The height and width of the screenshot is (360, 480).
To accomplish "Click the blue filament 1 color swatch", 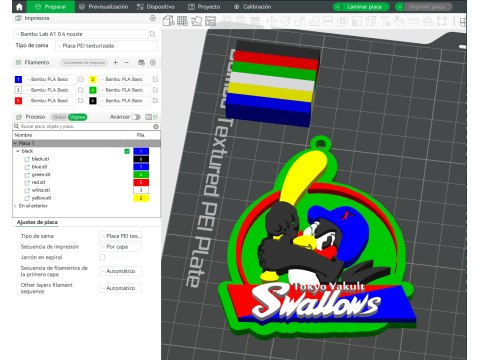I will point(18,79).
